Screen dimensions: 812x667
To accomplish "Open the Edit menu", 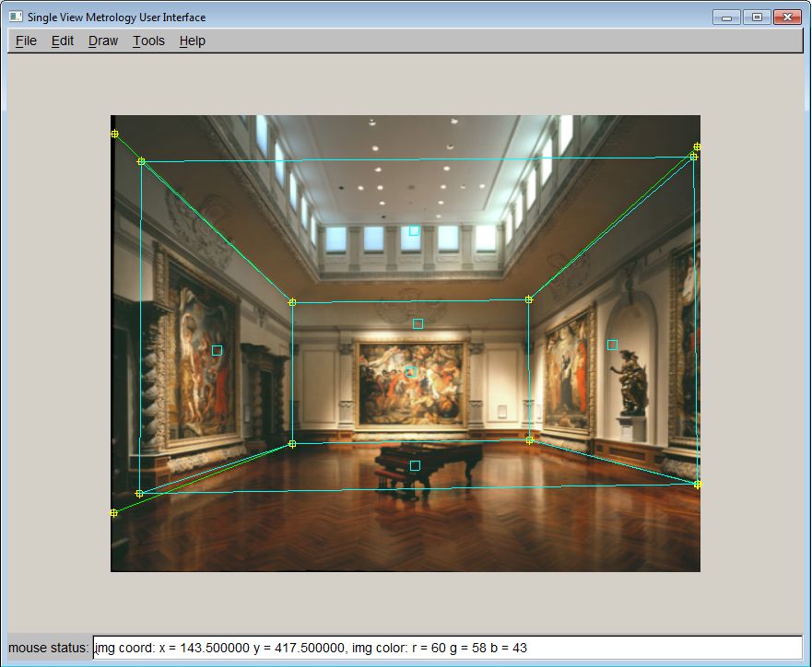I will coord(63,41).
